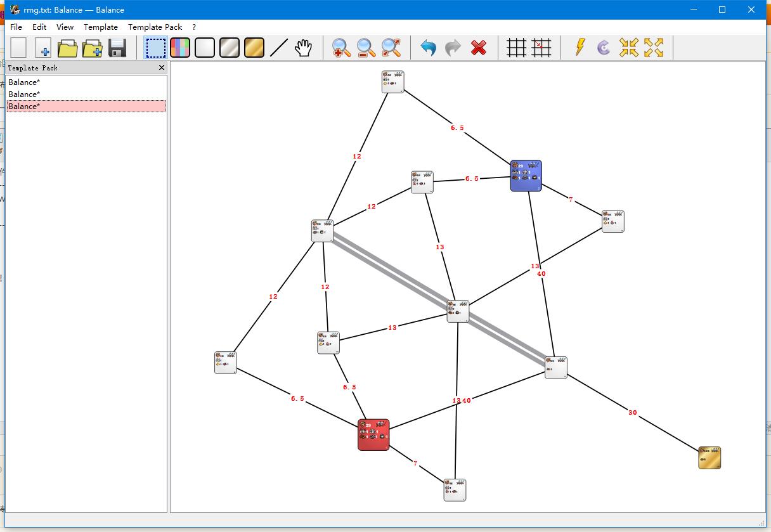The width and height of the screenshot is (771, 532).
Task: Click the red player zone node
Action: point(373,435)
